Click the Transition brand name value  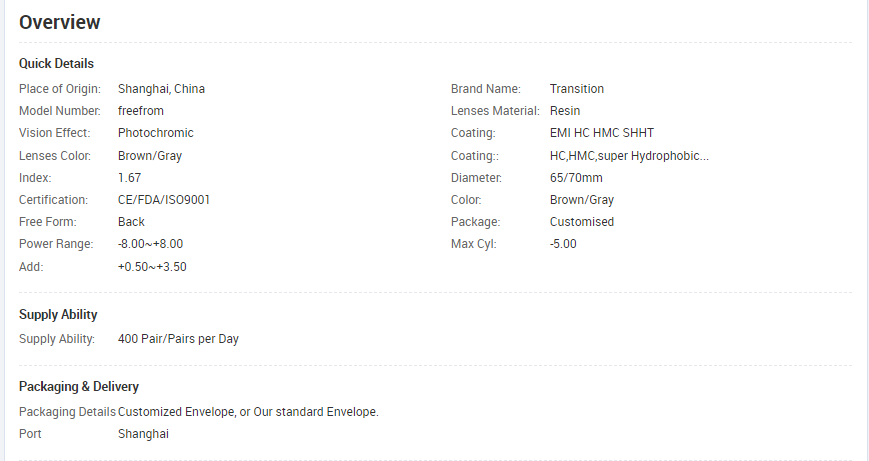point(576,89)
